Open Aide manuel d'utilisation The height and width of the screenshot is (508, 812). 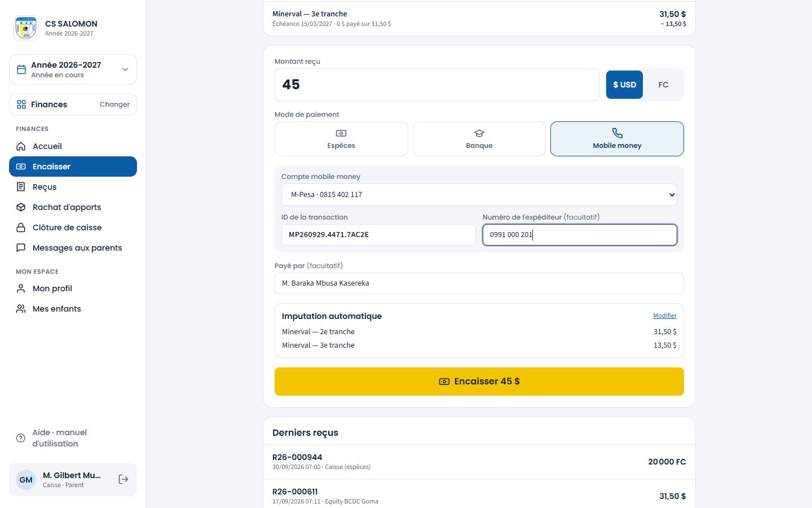pyautogui.click(x=73, y=438)
